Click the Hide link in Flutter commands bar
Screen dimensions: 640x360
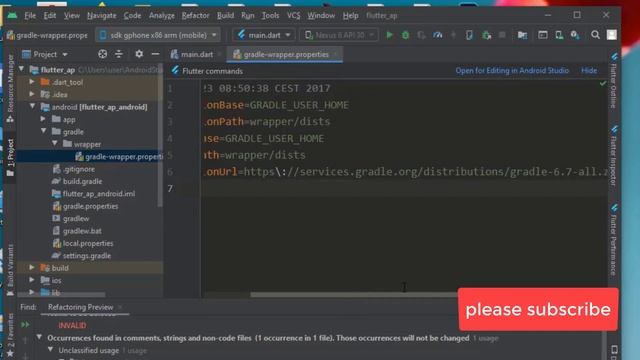click(x=589, y=71)
